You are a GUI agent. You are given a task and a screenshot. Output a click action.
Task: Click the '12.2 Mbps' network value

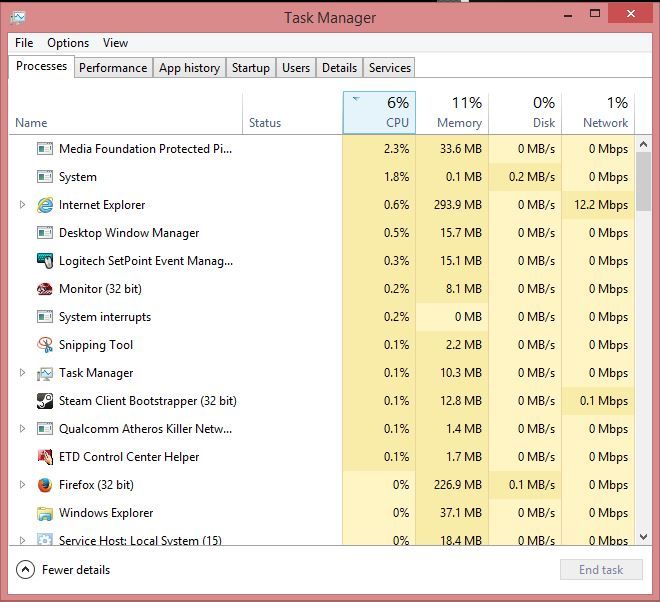pyautogui.click(x=601, y=205)
